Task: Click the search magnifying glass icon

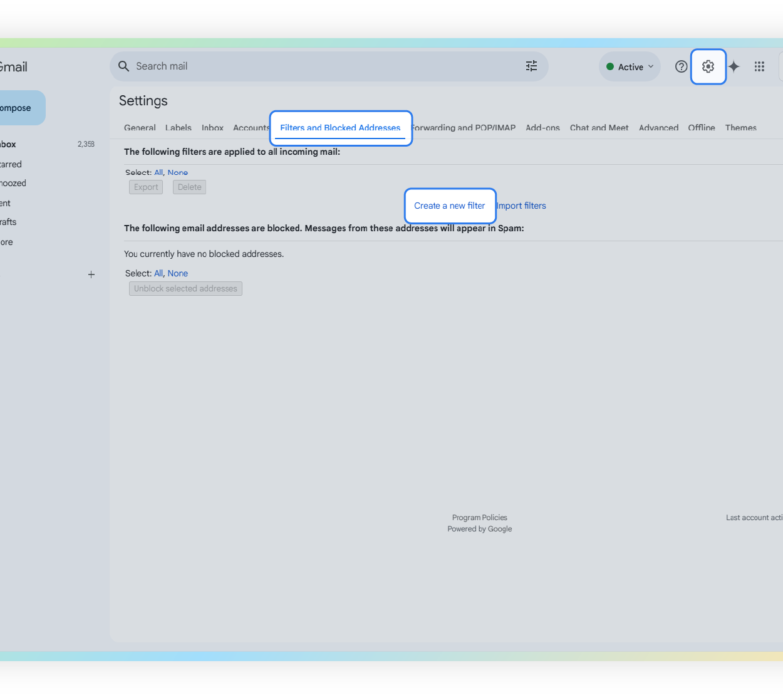Action: click(x=123, y=66)
